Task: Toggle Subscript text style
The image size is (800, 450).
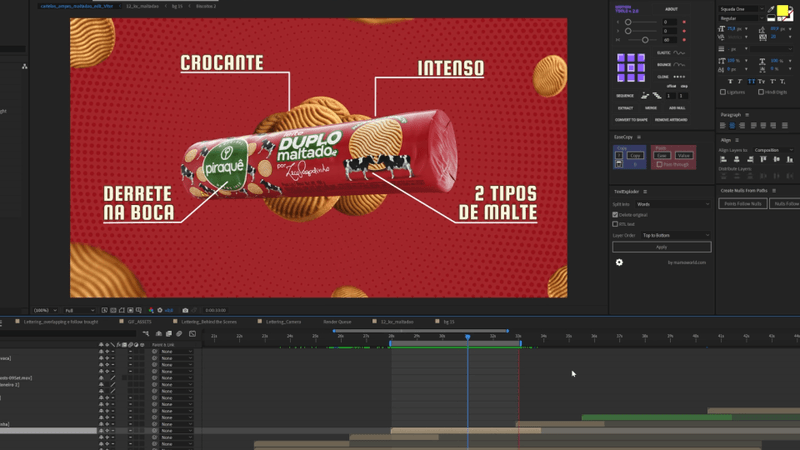Action: (783, 82)
